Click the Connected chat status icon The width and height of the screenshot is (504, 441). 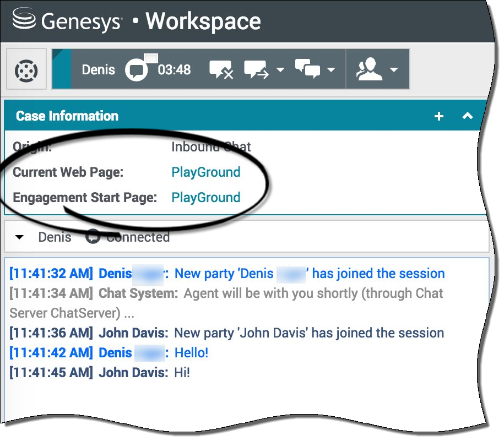93,236
